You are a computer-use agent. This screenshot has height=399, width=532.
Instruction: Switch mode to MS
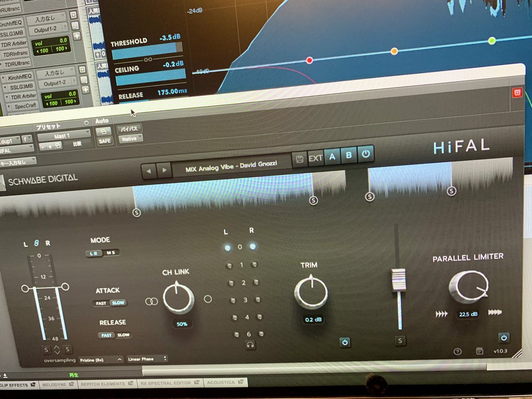point(110,253)
